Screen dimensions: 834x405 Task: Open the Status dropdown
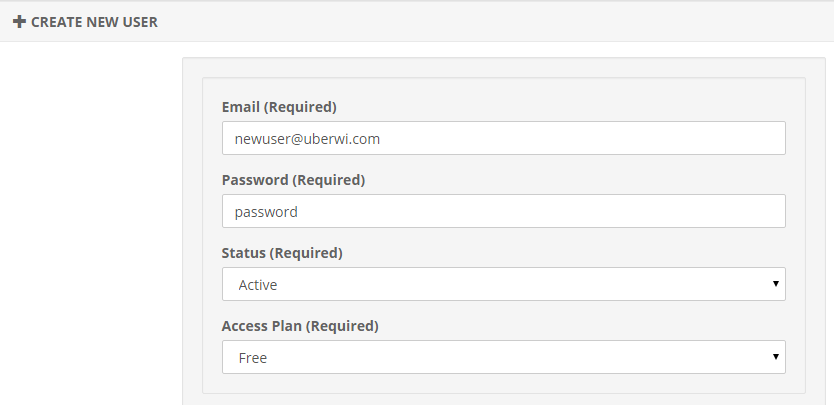coord(503,284)
